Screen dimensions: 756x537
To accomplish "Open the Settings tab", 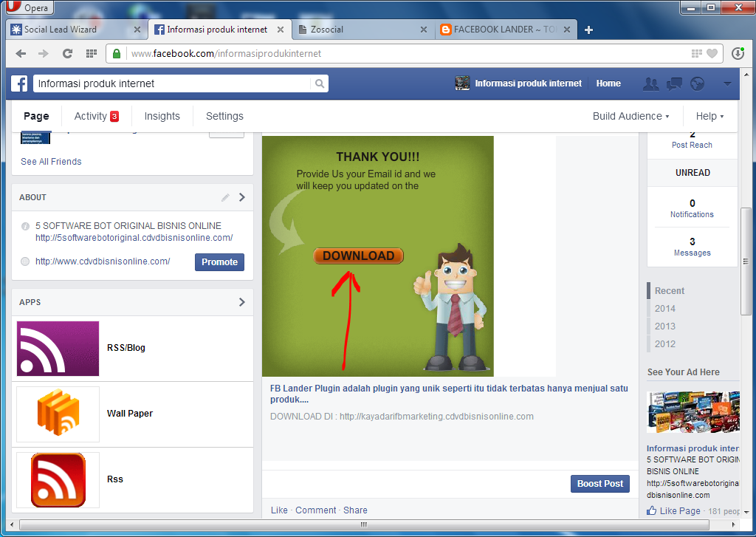I will coord(224,116).
